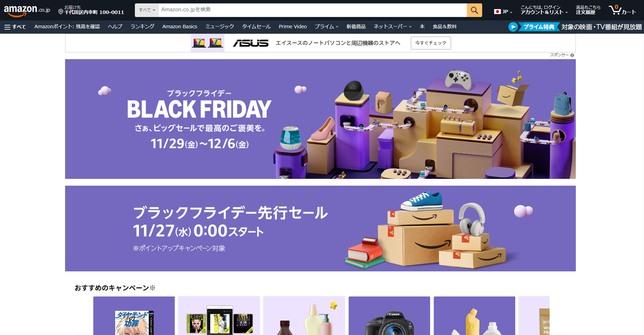This screenshot has width=644, height=335.
Task: Expand the ネットスーパー dropdown menu
Action: [x=392, y=26]
